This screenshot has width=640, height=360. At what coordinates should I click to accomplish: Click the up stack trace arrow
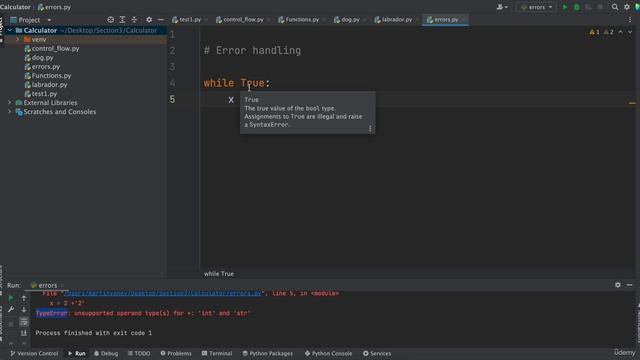pyautogui.click(x=24, y=298)
